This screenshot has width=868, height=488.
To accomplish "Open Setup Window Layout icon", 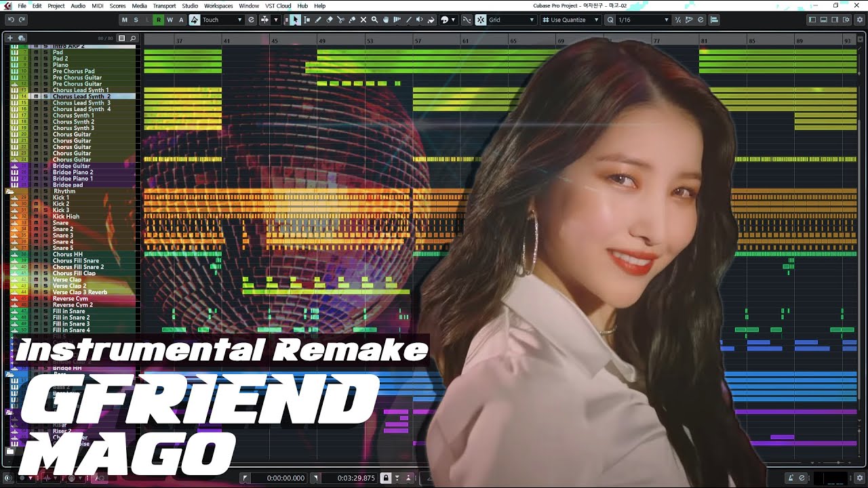I will 845,20.
